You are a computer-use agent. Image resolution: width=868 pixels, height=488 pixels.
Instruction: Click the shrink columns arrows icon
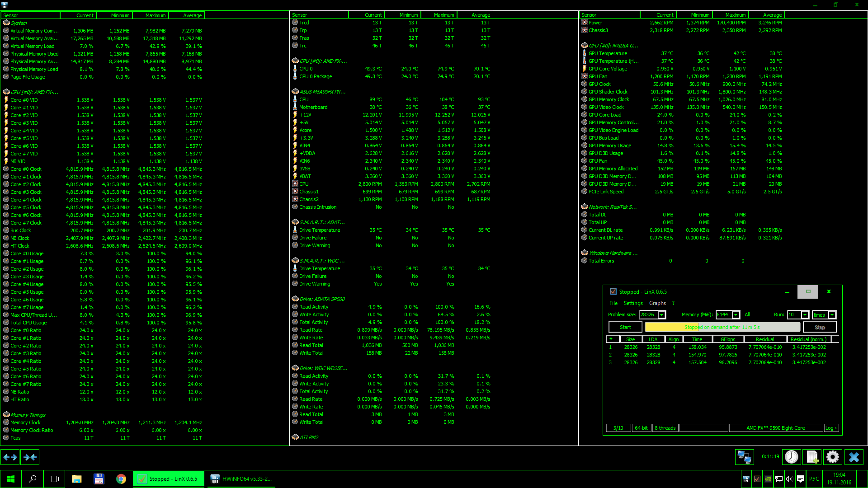click(x=30, y=457)
